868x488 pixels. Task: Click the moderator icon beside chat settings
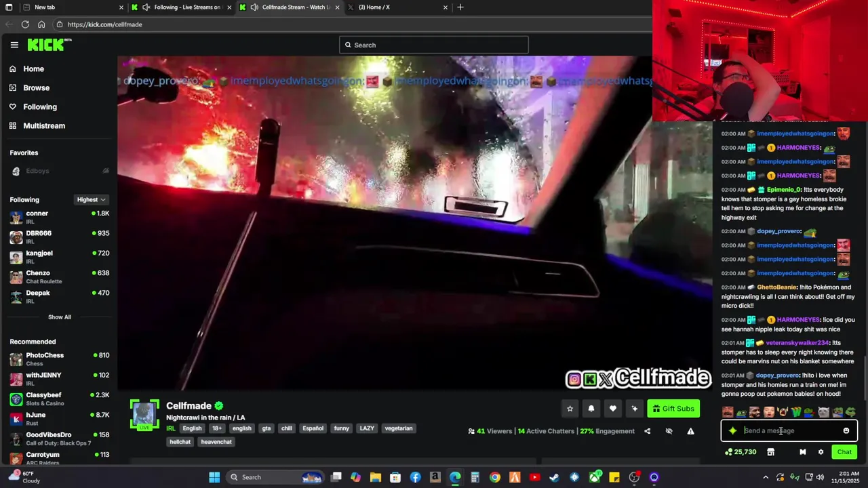pos(803,452)
